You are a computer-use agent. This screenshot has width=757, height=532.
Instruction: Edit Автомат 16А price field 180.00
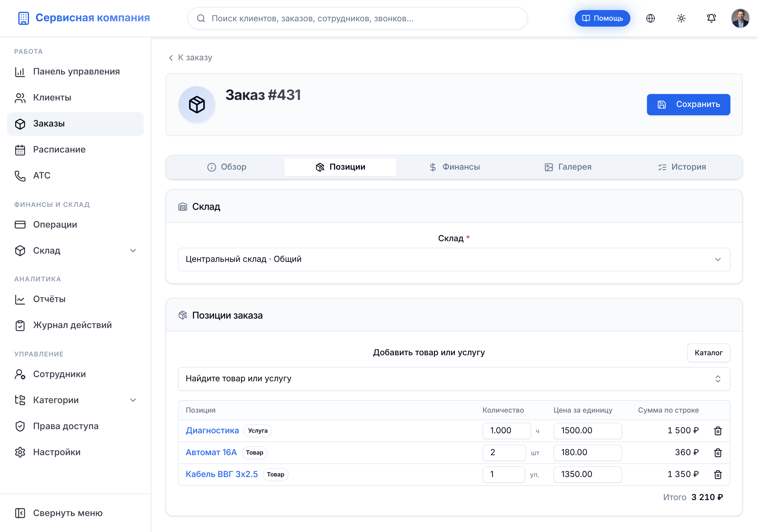[587, 452]
